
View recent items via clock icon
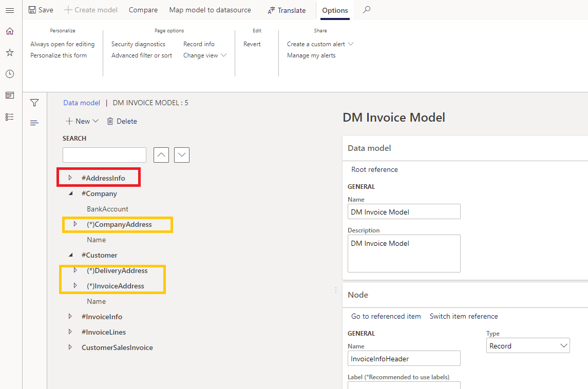10,73
